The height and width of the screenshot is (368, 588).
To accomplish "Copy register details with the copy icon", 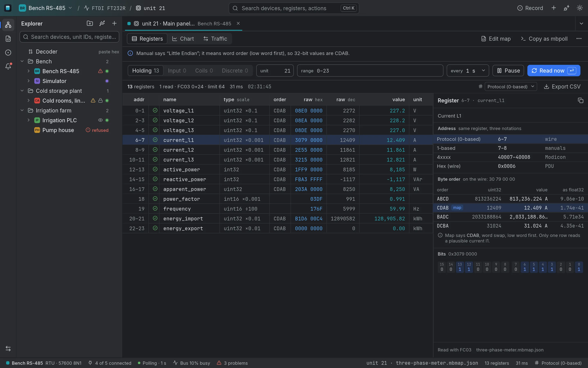I will pyautogui.click(x=580, y=101).
